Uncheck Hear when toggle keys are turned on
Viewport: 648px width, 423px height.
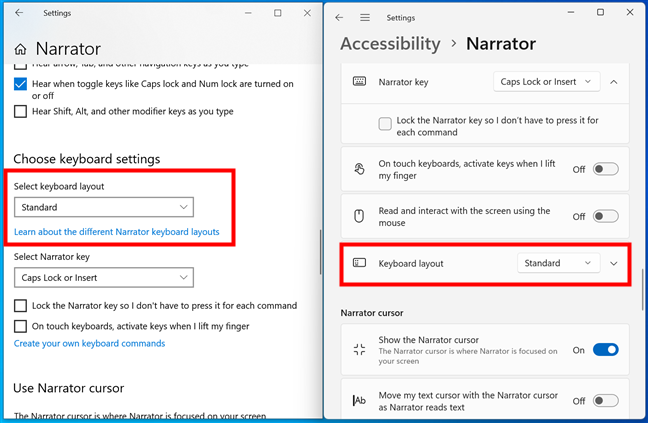pyautogui.click(x=20, y=84)
